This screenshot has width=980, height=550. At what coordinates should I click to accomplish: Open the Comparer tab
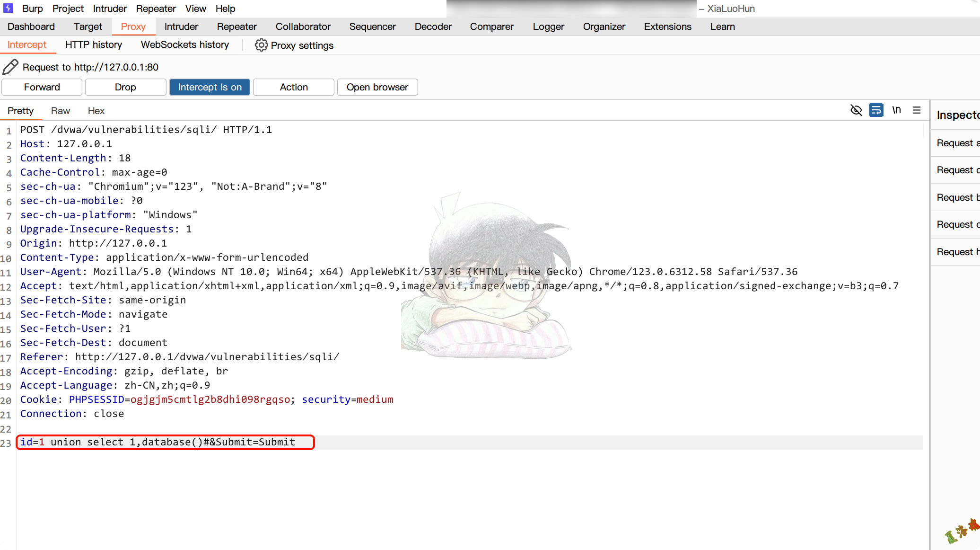coord(492,27)
